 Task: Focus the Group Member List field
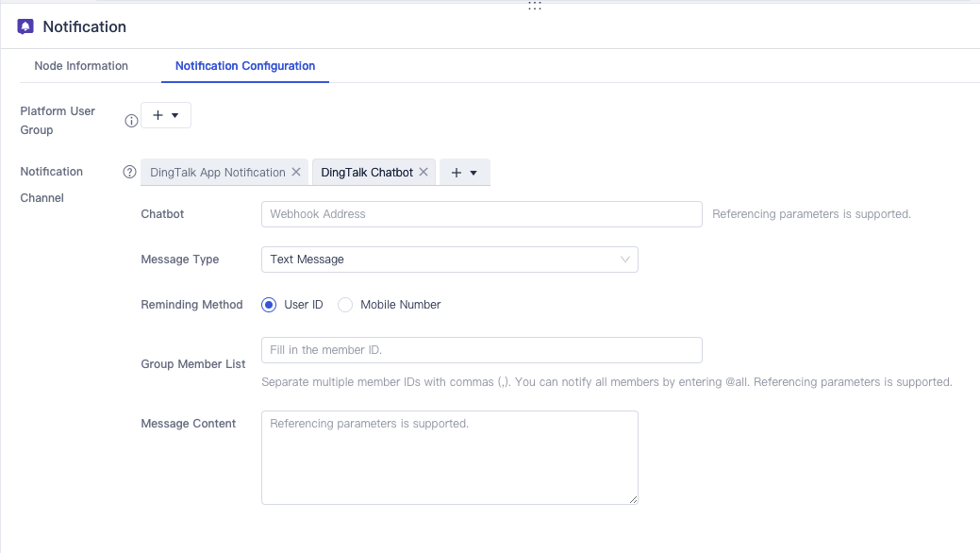[x=481, y=350]
